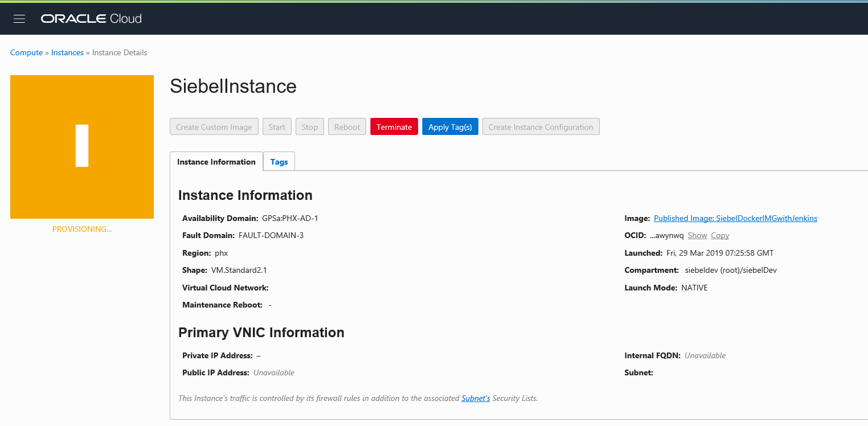Click the orange provisioning instance thumbnail
868x426 pixels.
click(81, 146)
